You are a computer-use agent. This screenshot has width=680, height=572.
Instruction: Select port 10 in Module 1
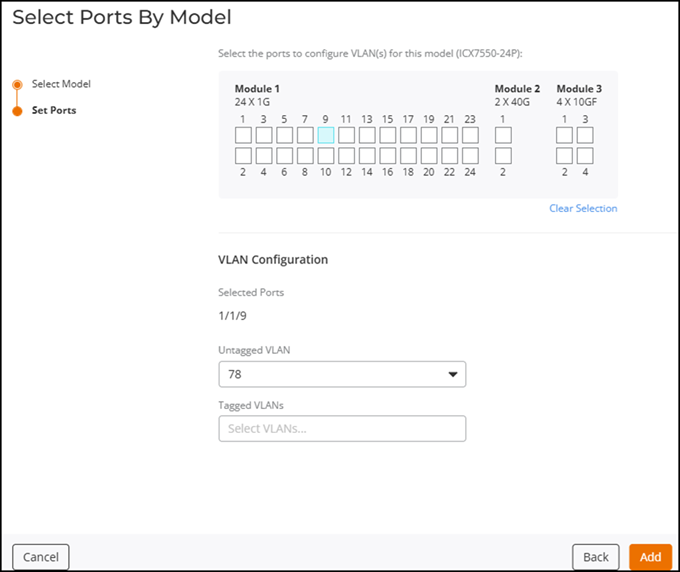pyautogui.click(x=325, y=156)
